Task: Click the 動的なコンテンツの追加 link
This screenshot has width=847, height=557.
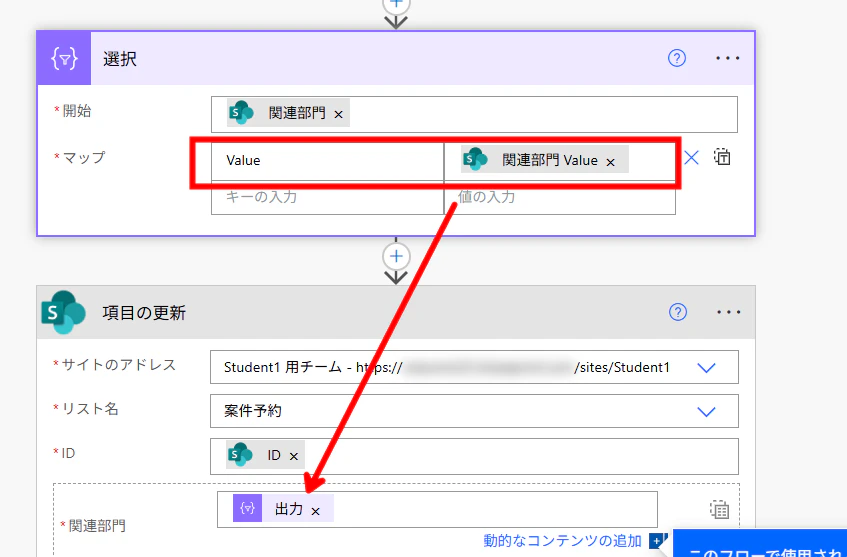Action: [x=562, y=540]
